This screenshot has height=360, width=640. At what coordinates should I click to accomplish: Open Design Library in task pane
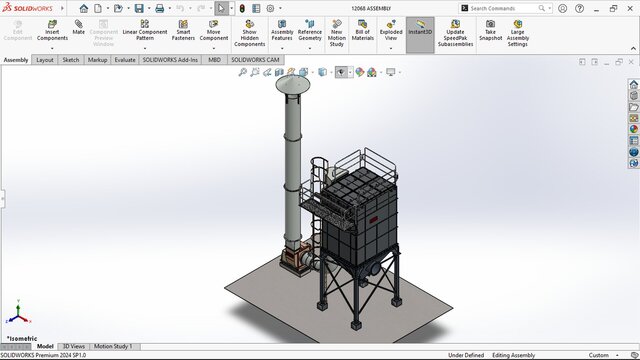633,96
